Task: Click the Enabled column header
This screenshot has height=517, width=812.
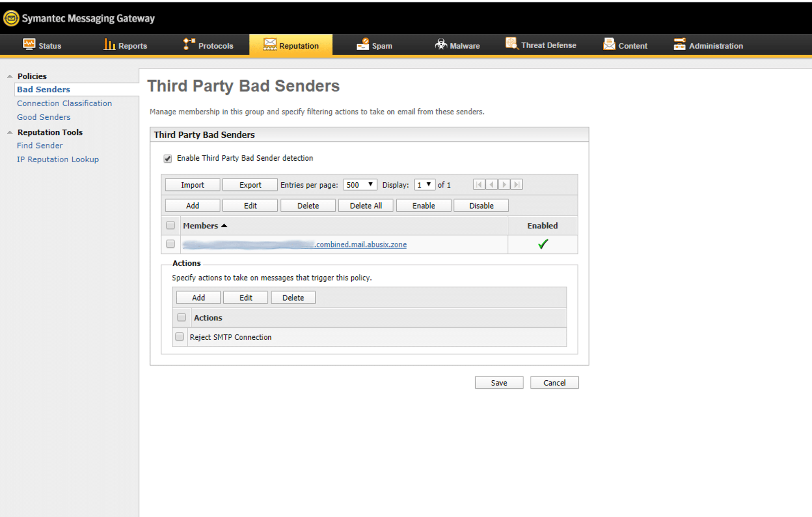Action: 542,226
